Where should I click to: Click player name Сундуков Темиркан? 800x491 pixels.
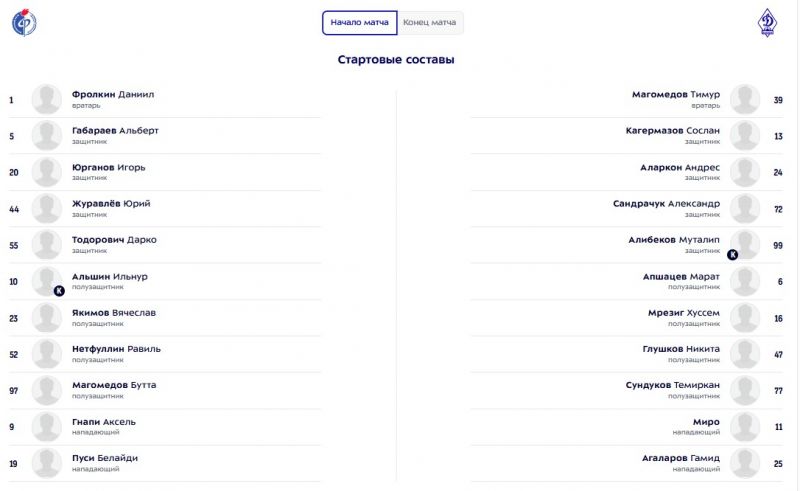(x=672, y=385)
